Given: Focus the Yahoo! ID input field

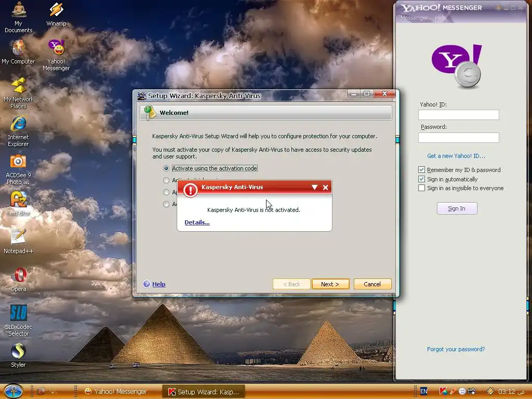Looking at the screenshot, I should 458,115.
